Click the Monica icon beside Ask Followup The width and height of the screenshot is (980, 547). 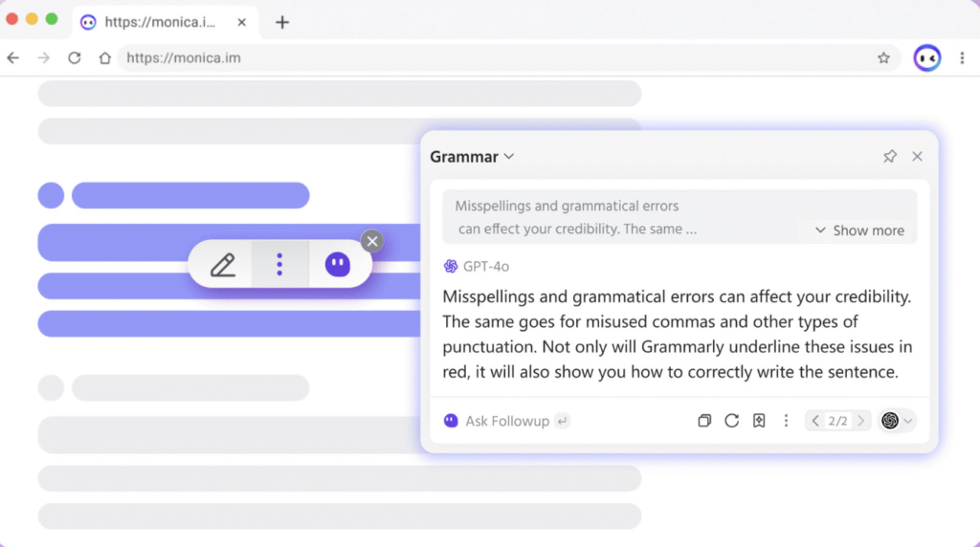click(450, 421)
